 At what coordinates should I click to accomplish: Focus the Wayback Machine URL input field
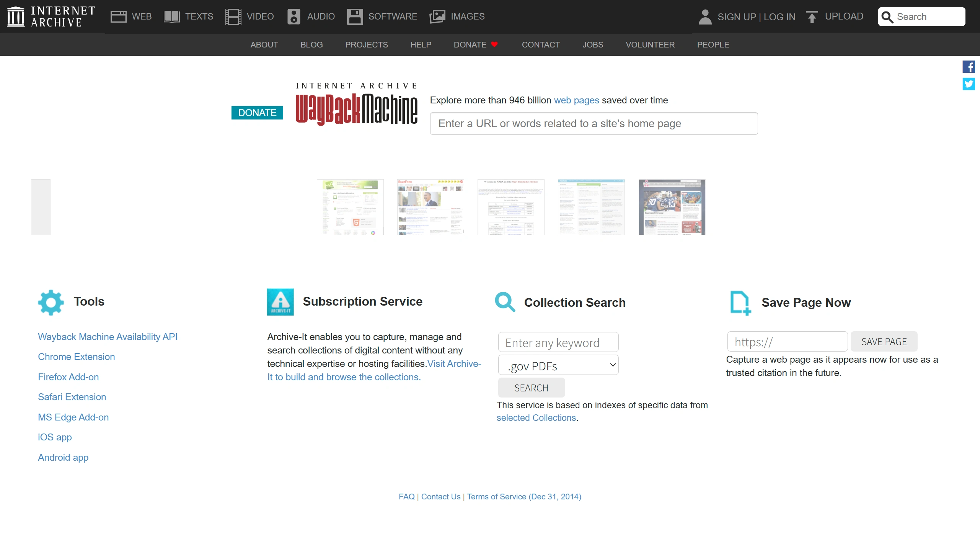coord(594,124)
